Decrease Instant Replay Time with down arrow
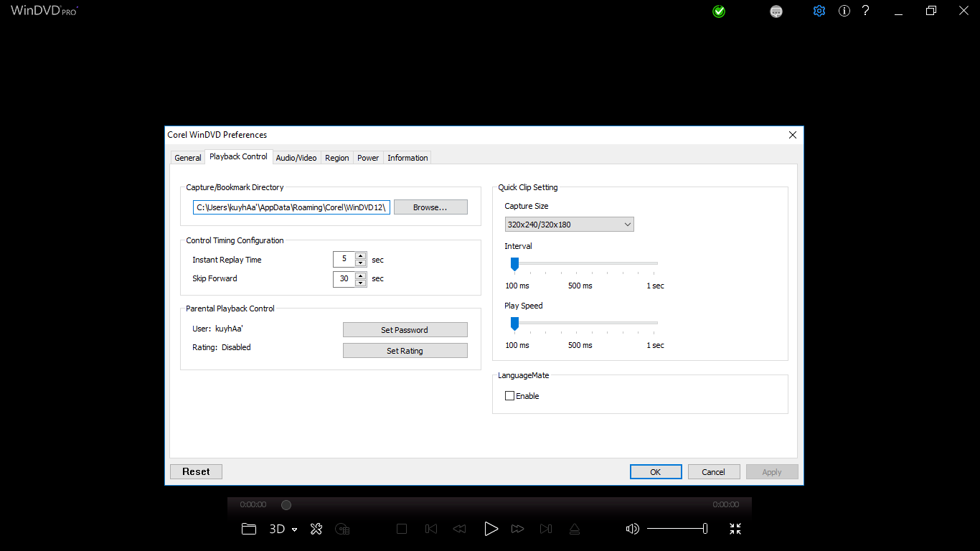The height and width of the screenshot is (551, 980). coord(361,263)
